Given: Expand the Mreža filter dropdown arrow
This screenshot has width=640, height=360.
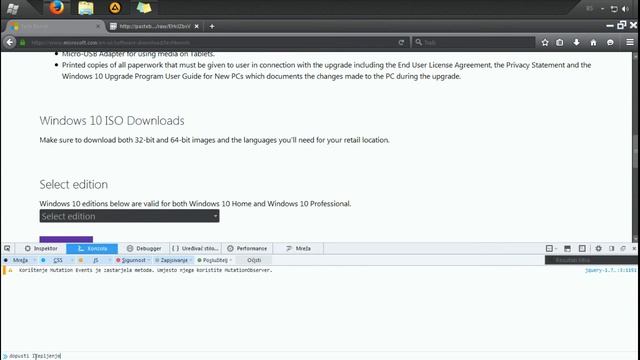Looking at the screenshot, I should click(34, 260).
